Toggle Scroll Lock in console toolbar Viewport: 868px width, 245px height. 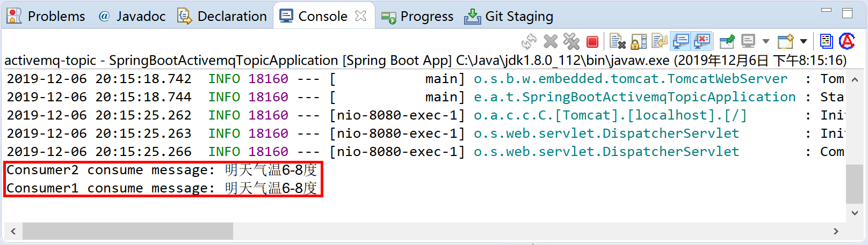639,42
